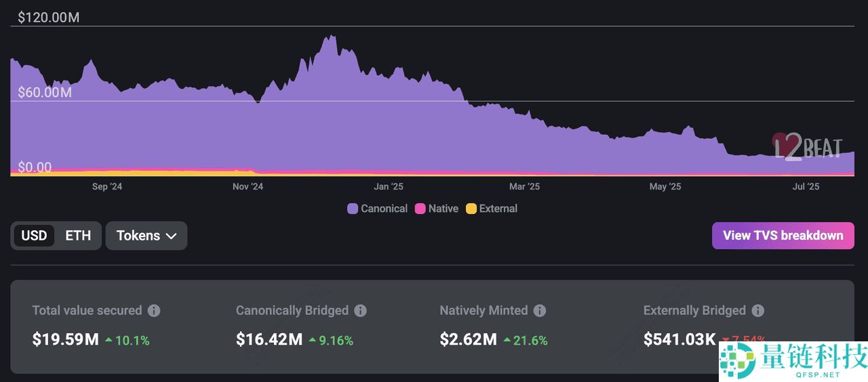The height and width of the screenshot is (382, 868).
Task: Click info icon next to Canonically Bridged
Action: [x=360, y=311]
